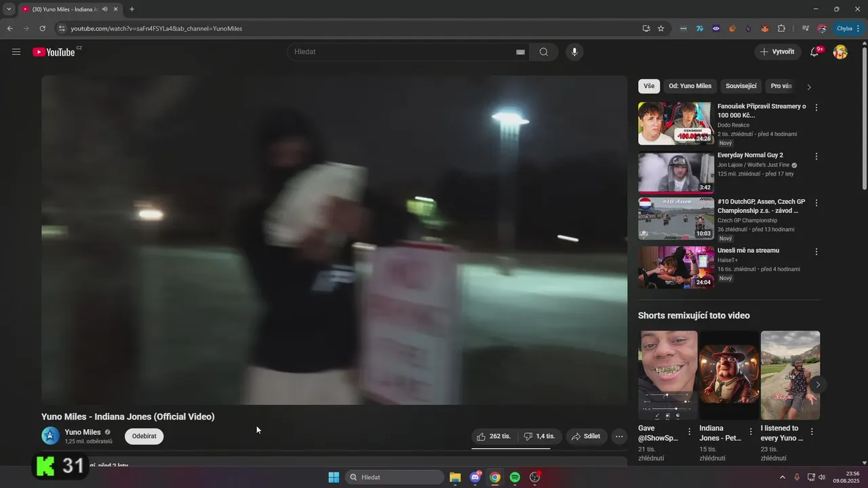The image size is (868, 488).
Task: Subscribe with the Odebírat button
Action: [144, 436]
